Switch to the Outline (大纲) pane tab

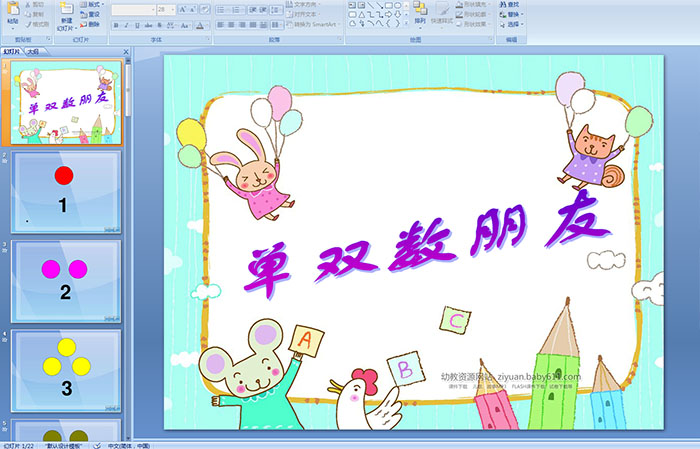tap(33, 51)
